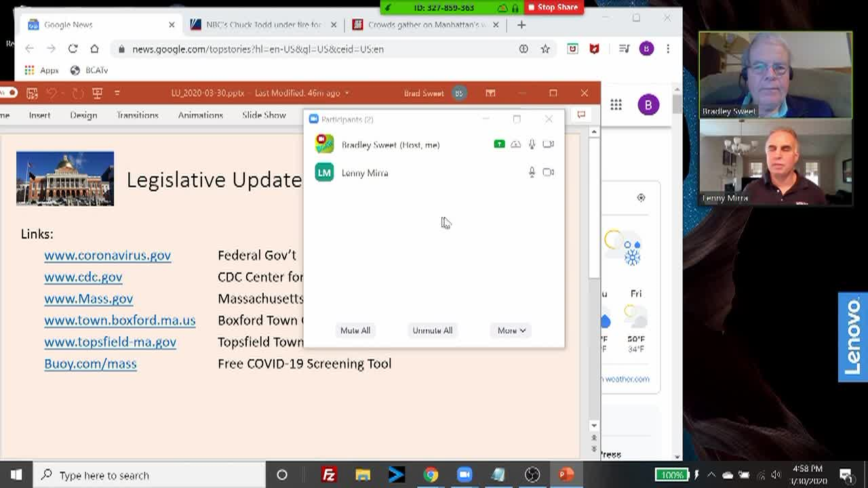Open Chrome three-dot menu
Screen dimensions: 868x488
click(x=668, y=49)
